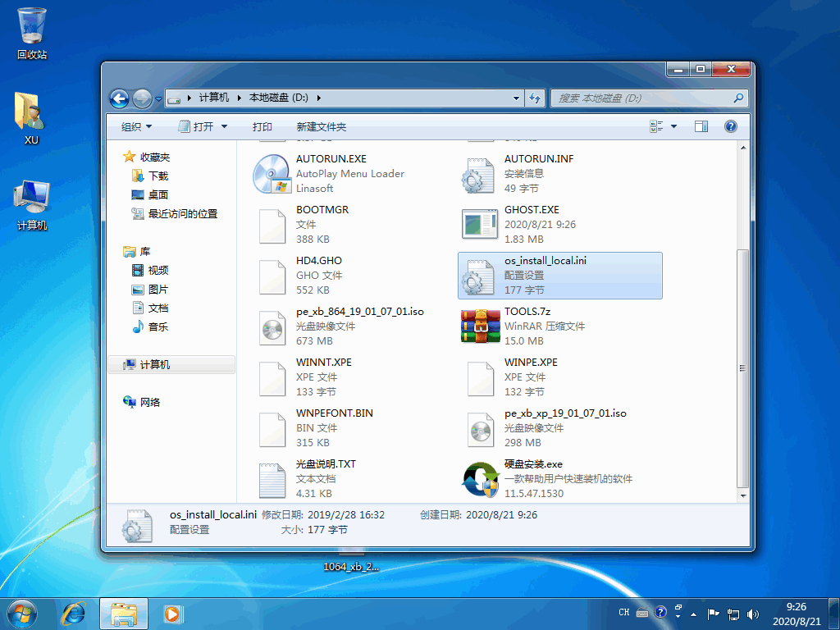Viewport: 840px width, 630px height.
Task: Launch Windows Media Player from the taskbar
Action: pyautogui.click(x=172, y=614)
